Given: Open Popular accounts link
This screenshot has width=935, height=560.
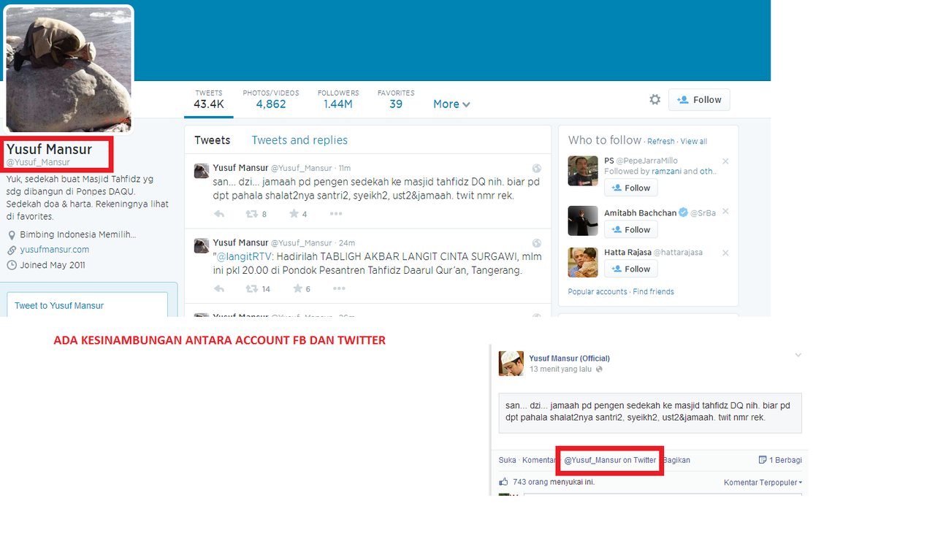Looking at the screenshot, I should (x=598, y=291).
